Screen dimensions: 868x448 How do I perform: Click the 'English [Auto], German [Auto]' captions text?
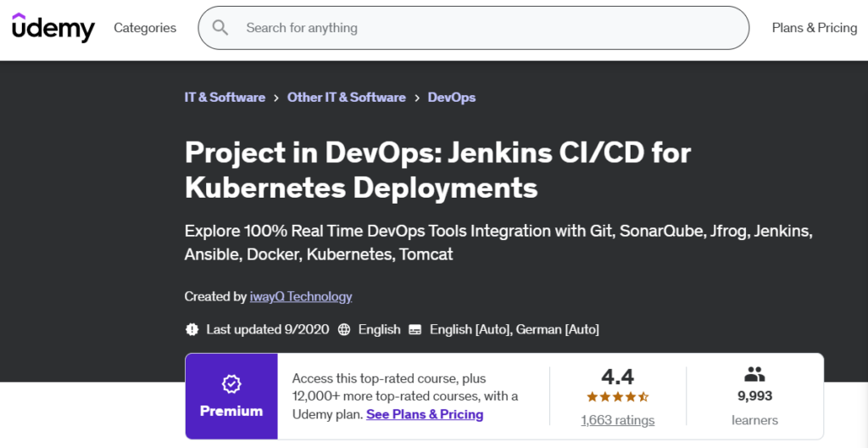pos(515,329)
